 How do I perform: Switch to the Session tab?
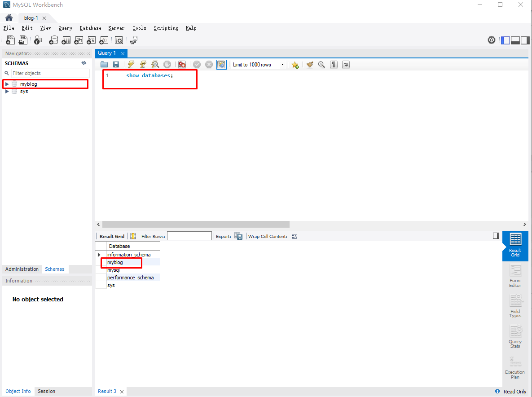[x=46, y=391]
